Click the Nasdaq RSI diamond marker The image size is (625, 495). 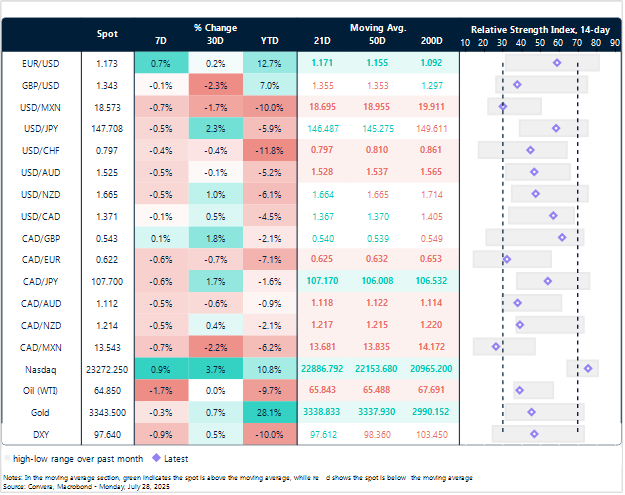[x=588, y=368]
